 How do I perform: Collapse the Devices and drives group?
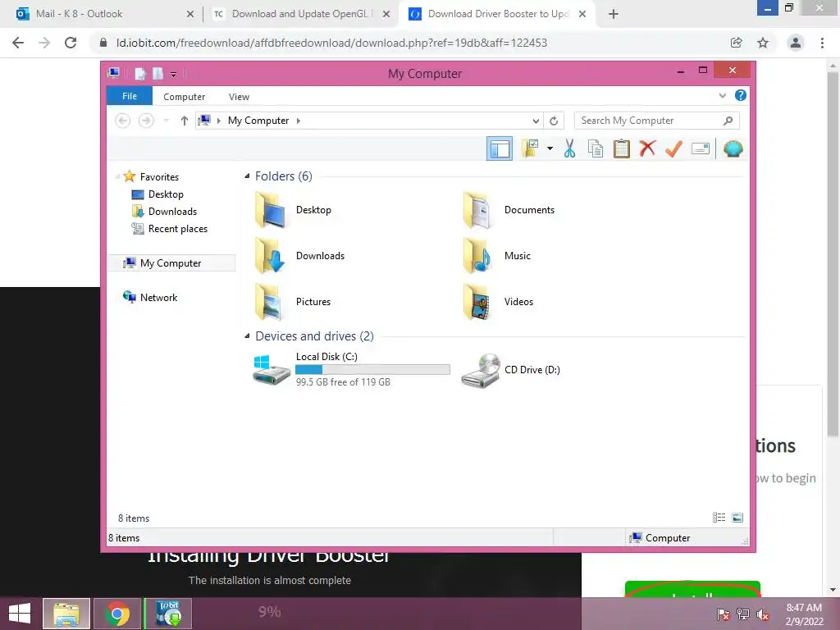pos(247,336)
